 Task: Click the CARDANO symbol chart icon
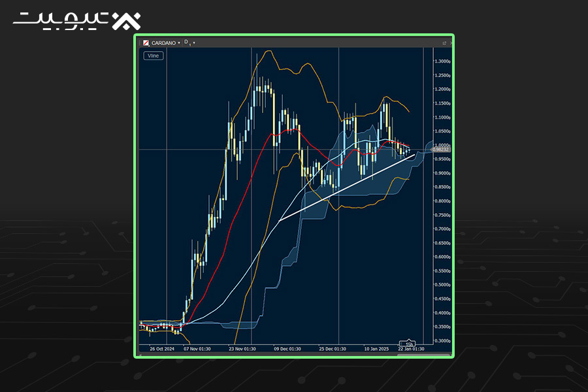pyautogui.click(x=146, y=42)
